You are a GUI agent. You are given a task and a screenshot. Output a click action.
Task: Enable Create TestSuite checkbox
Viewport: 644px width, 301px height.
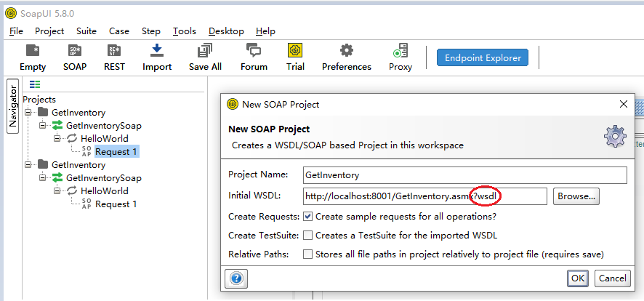pyautogui.click(x=307, y=236)
